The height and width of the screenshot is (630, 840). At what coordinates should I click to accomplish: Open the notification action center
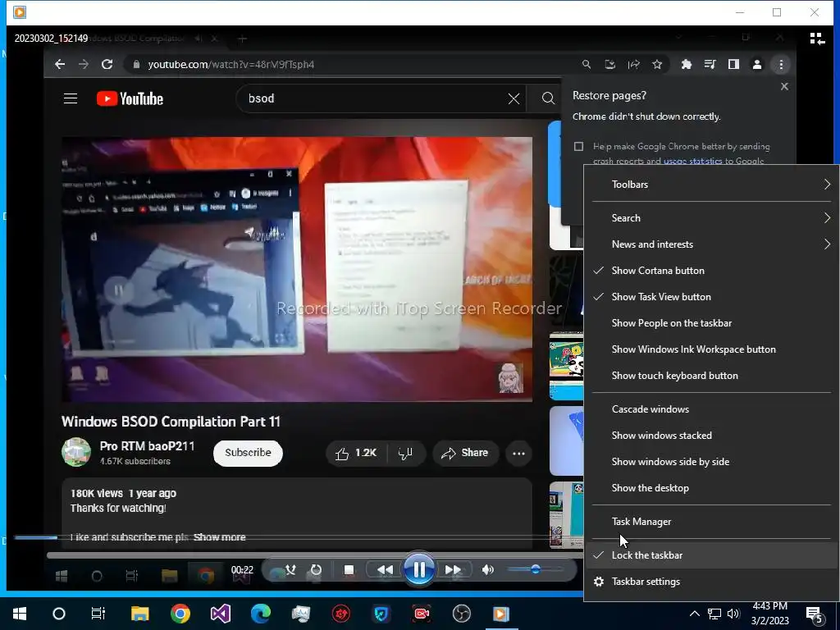[815, 615]
